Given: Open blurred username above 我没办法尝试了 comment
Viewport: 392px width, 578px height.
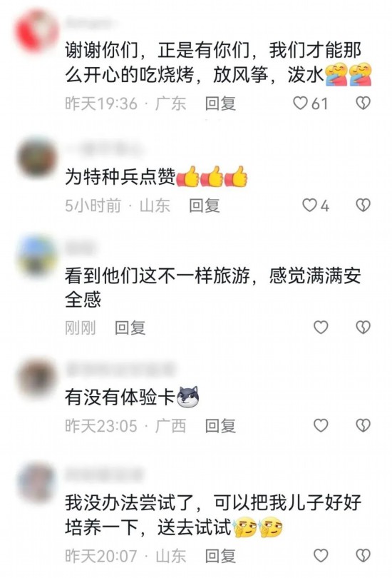Looking at the screenshot, I should point(104,475).
